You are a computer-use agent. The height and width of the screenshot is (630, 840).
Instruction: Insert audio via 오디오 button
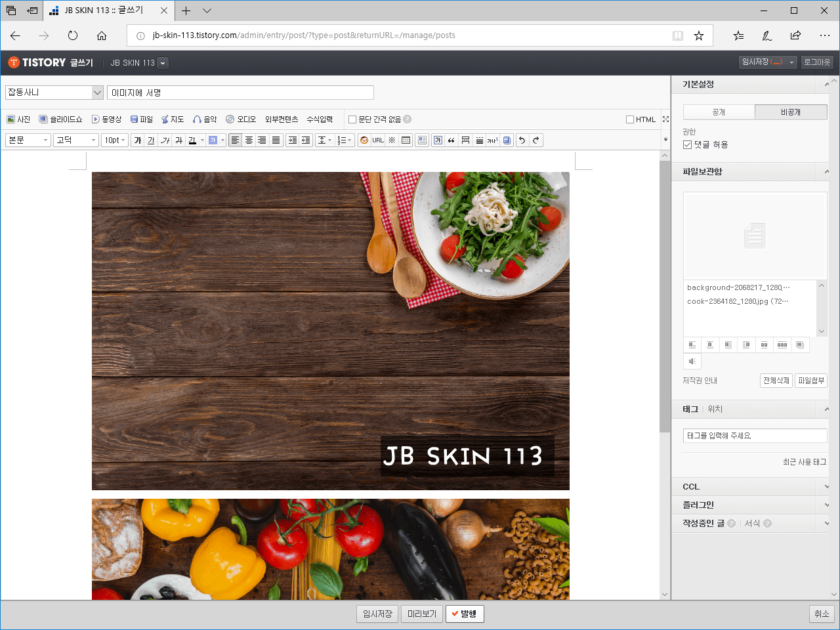tap(241, 119)
